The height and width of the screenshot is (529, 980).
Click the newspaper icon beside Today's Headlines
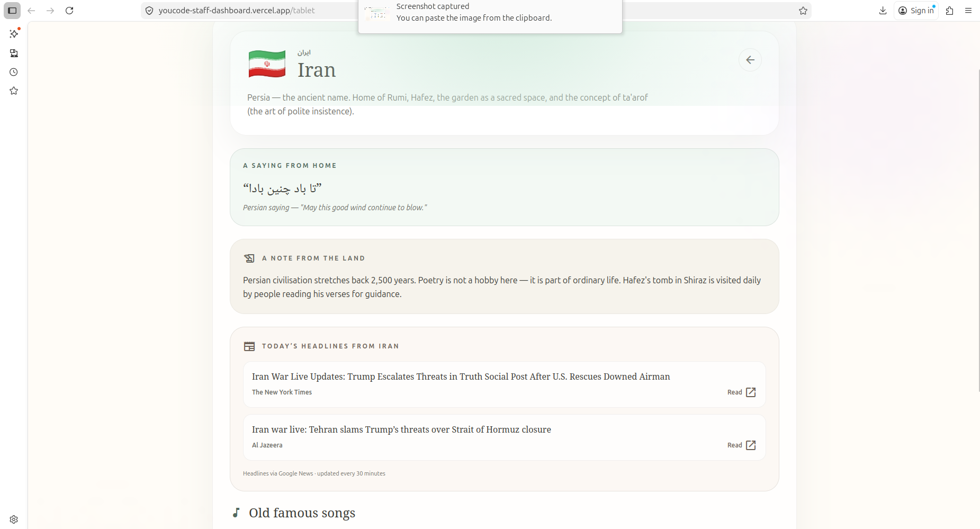click(249, 346)
